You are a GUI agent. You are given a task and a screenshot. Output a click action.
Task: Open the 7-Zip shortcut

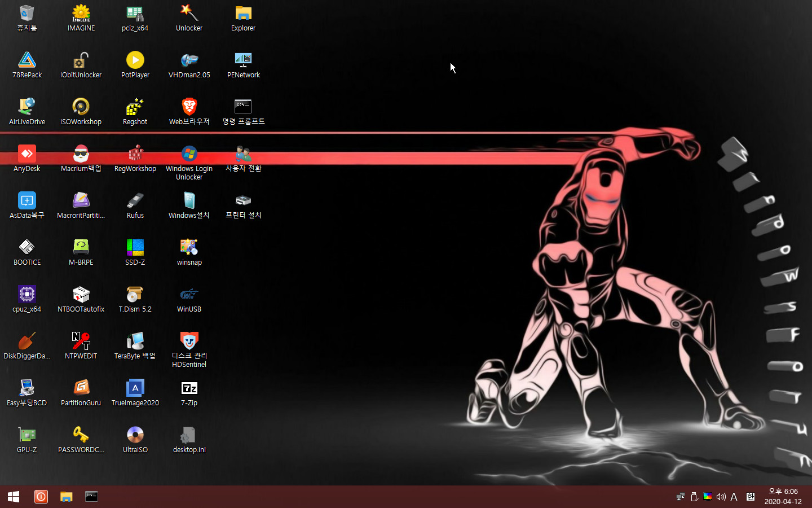(189, 393)
